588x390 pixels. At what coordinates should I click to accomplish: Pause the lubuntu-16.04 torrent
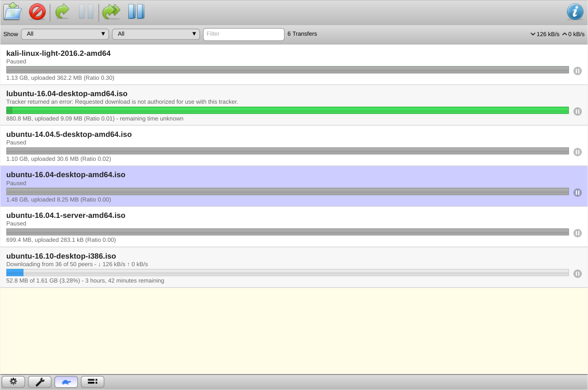(x=578, y=111)
